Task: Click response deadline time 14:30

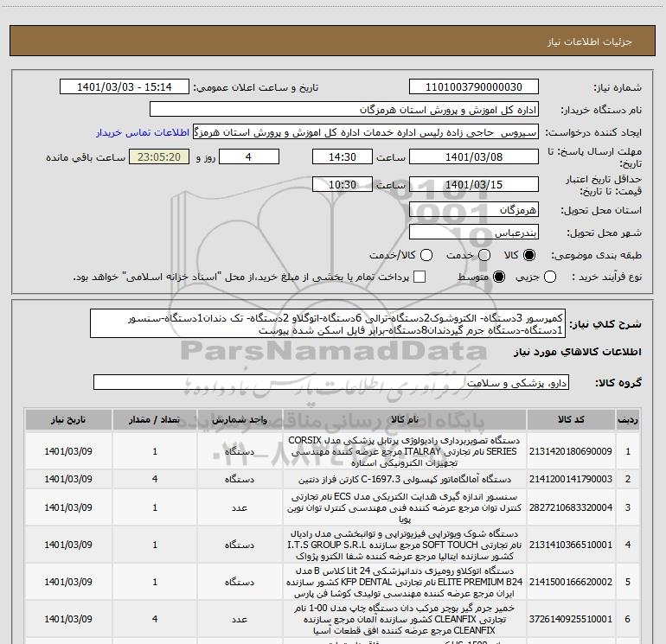Action: click(x=343, y=157)
